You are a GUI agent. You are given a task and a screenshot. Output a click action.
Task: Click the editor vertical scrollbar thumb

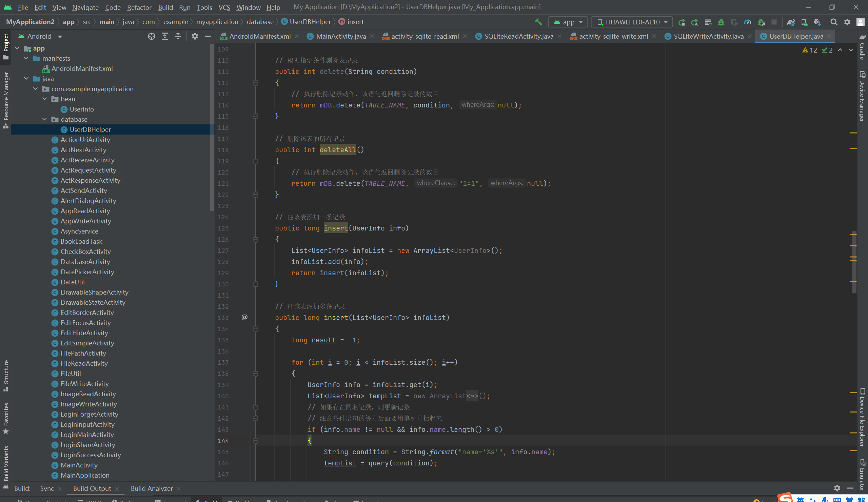tap(853, 262)
